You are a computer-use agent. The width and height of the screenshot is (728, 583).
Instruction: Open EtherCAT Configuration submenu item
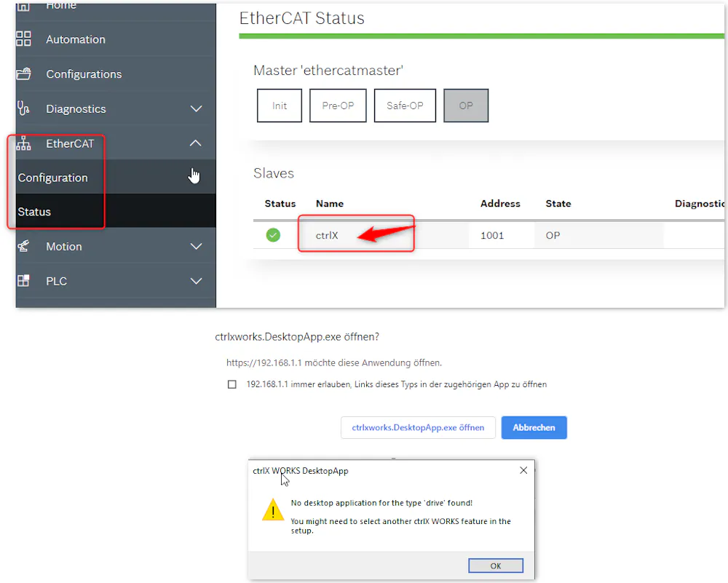[116, 178]
